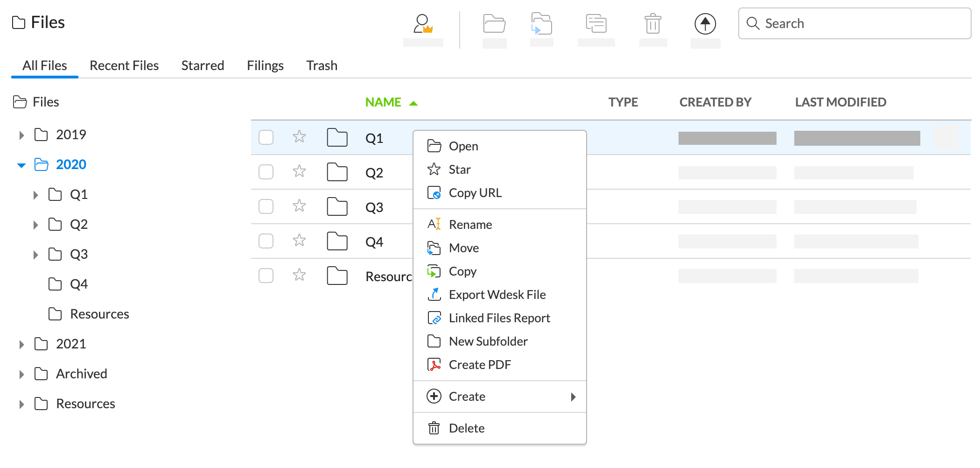Choose Linked Files Report from context menu
Viewport: 980px width, 468px height.
[499, 318]
